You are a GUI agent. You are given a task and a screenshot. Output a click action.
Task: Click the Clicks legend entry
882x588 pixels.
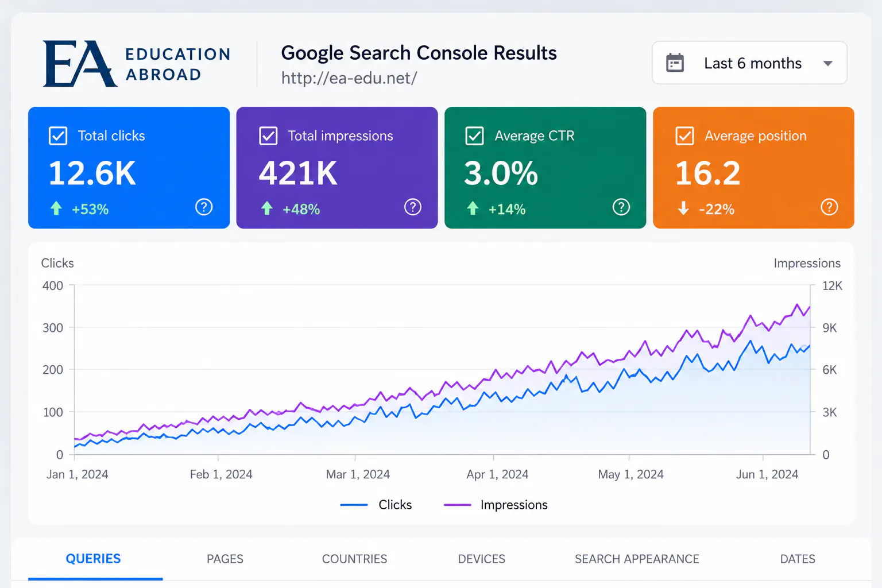pos(376,505)
